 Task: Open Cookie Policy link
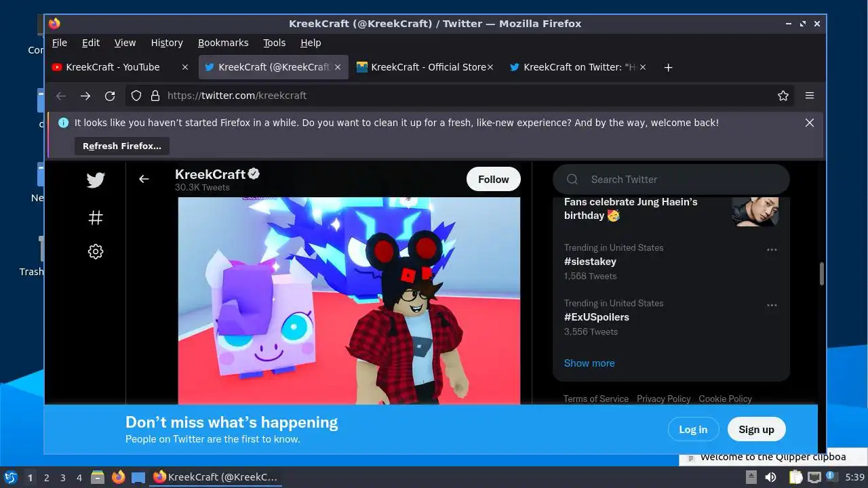[726, 399]
